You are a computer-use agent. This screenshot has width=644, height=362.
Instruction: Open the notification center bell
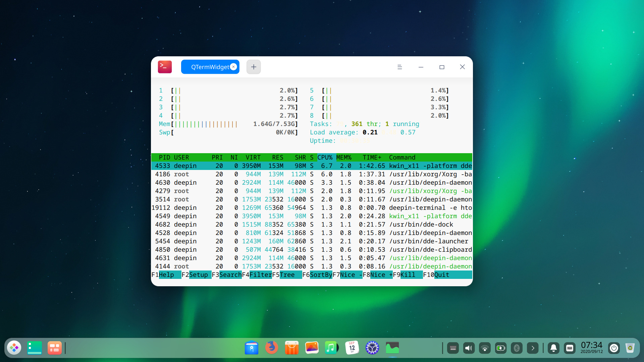click(x=553, y=348)
